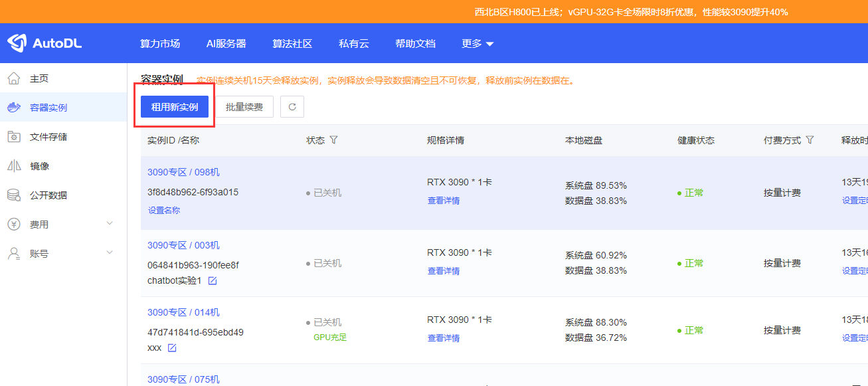Click 查看详情 for the 003机 instance
The width and height of the screenshot is (868, 386).
pyautogui.click(x=444, y=271)
